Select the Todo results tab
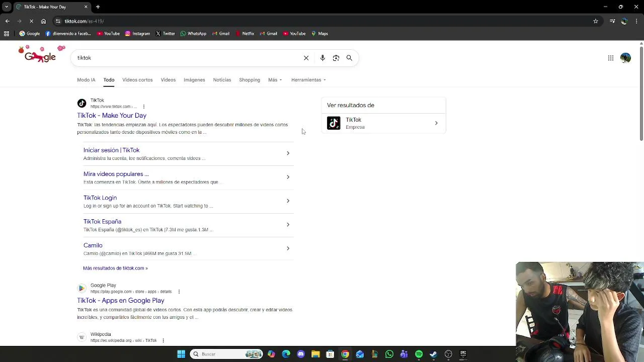Image resolution: width=644 pixels, height=362 pixels. (109, 80)
